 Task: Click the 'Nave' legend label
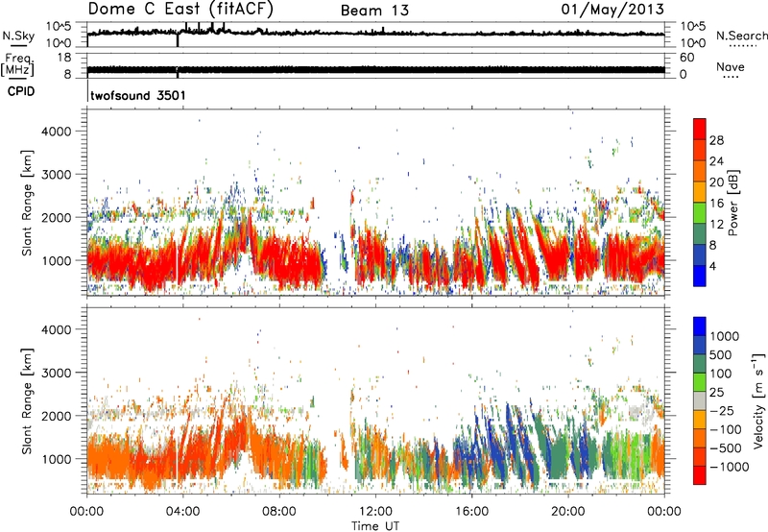pos(731,66)
